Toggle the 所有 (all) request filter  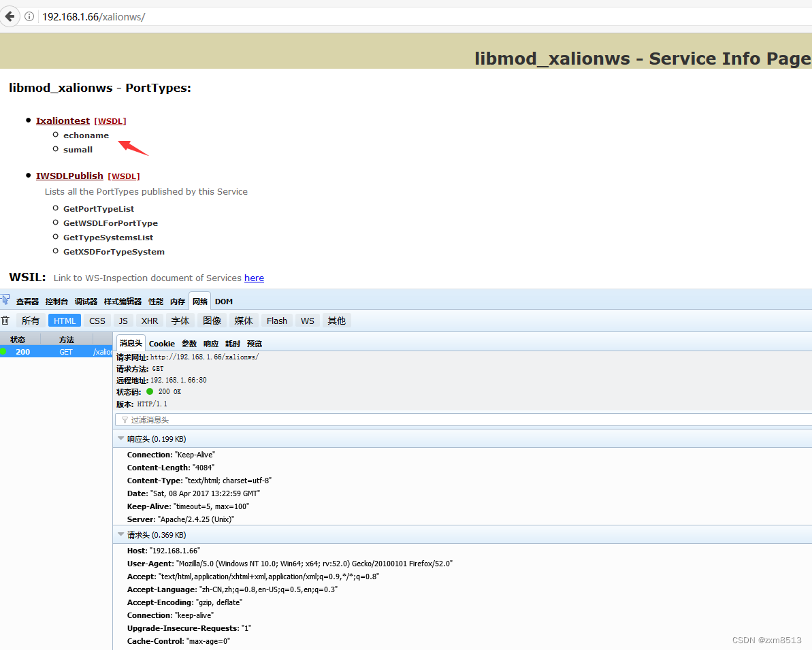[x=31, y=321]
